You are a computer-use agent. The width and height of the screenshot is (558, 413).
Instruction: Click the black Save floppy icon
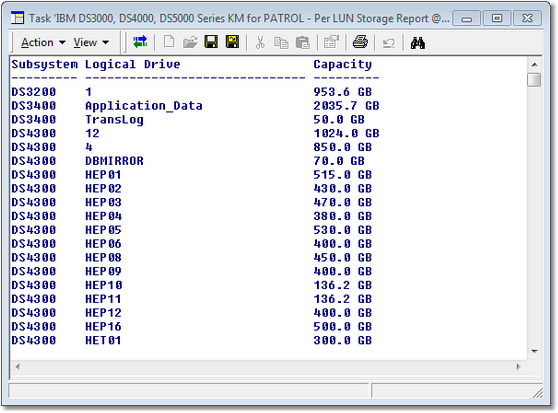point(211,42)
